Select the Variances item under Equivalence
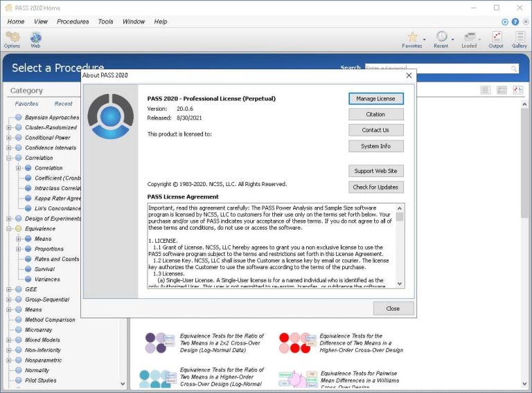 point(47,279)
